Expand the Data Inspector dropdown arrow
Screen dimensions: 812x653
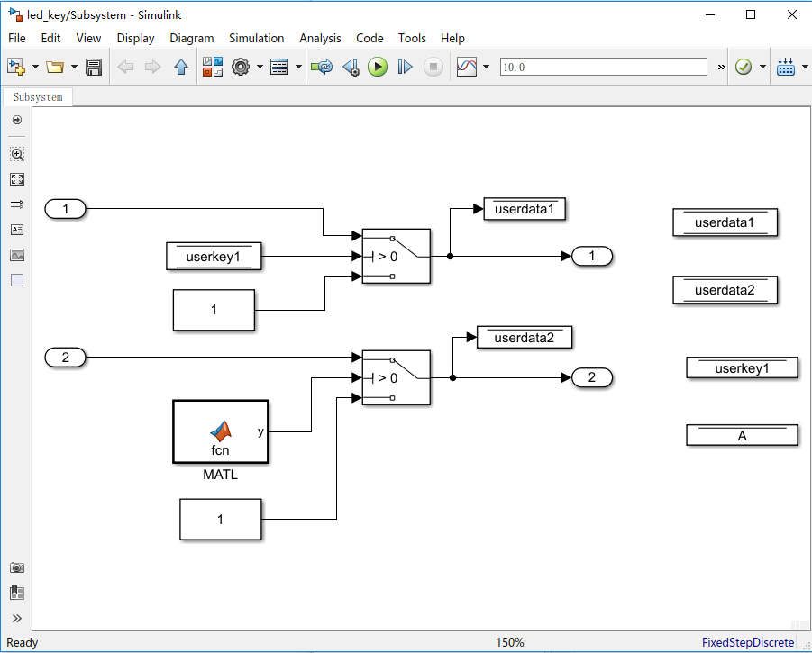(487, 67)
